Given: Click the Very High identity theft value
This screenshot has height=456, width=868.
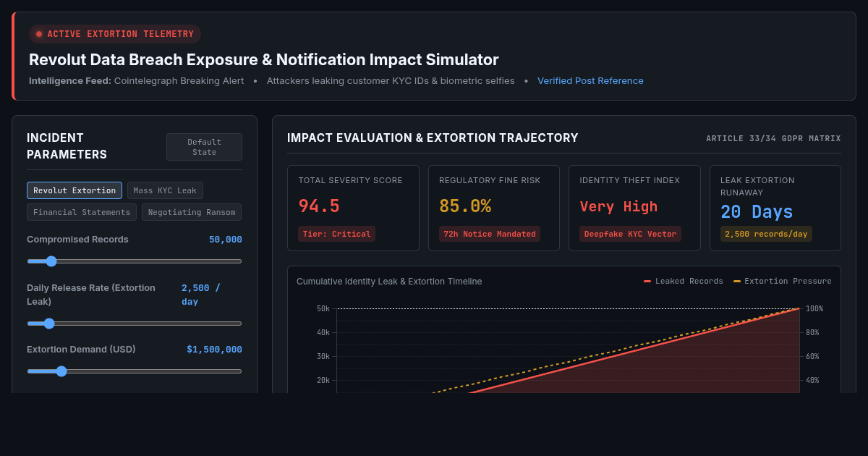Looking at the screenshot, I should (x=618, y=207).
